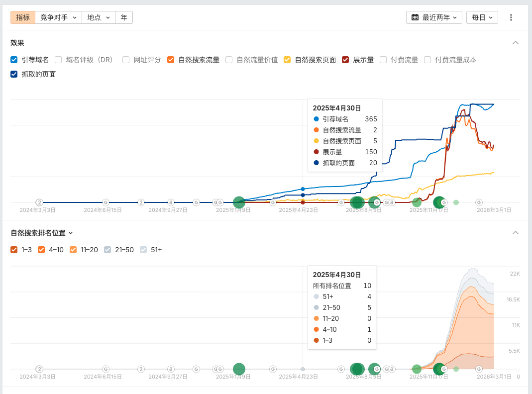Image resolution: width=532 pixels, height=394 pixels.
Task: Click the 2025年4月30日 heading in 效果 tooltip
Action: pos(336,108)
